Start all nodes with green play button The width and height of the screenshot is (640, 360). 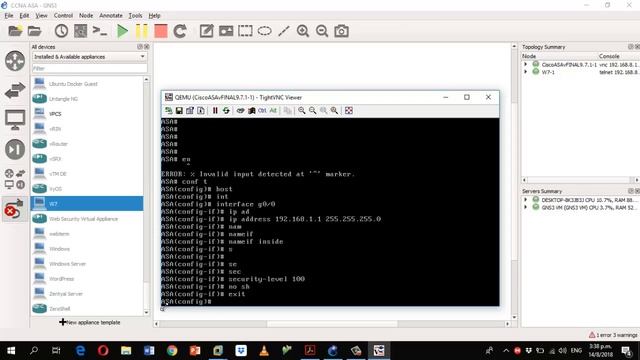[122, 31]
